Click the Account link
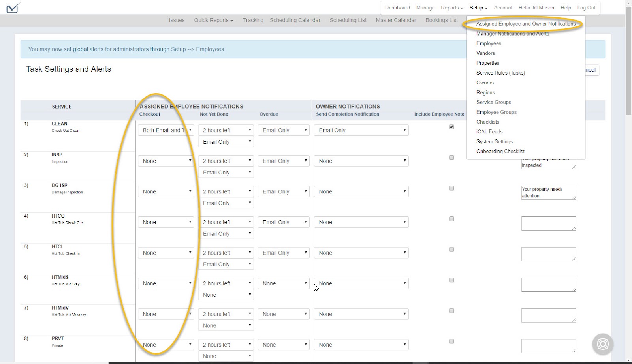Viewport: 632px width, 364px height. click(x=503, y=8)
